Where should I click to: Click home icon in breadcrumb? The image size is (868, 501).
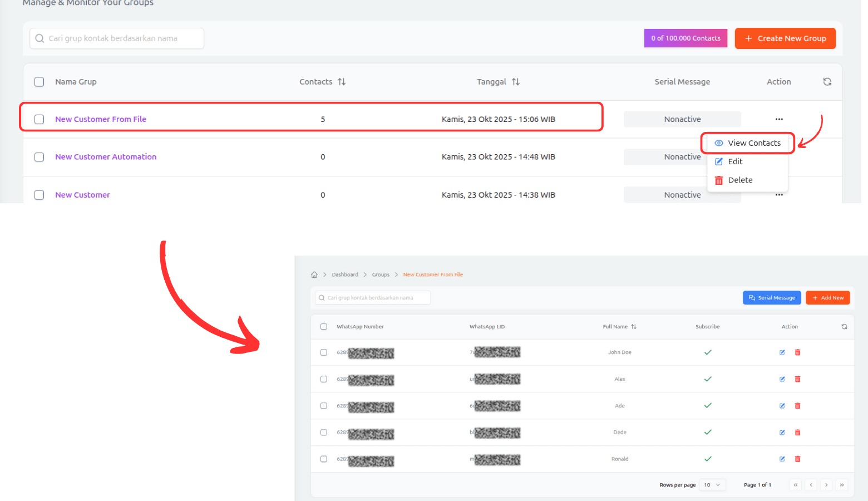point(314,274)
